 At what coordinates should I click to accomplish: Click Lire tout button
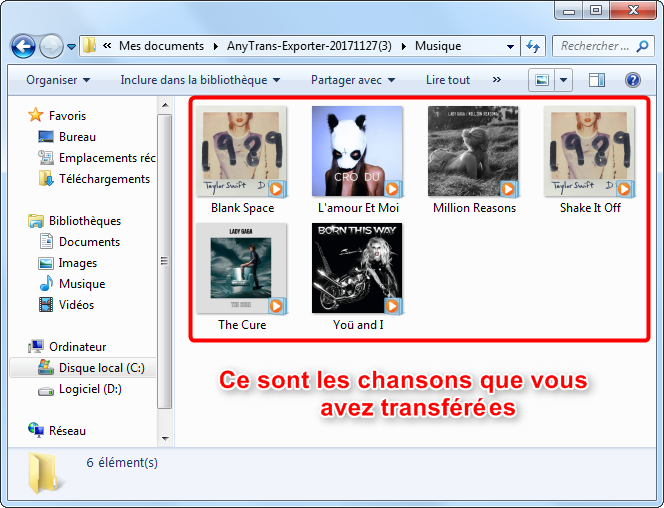[448, 80]
